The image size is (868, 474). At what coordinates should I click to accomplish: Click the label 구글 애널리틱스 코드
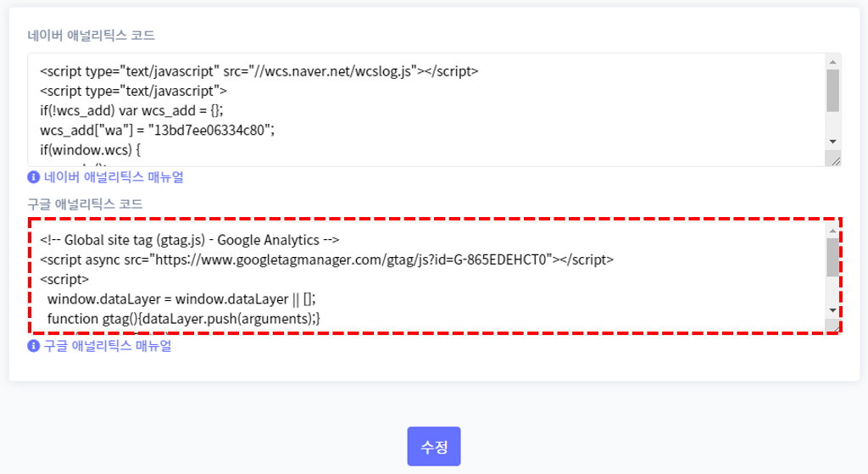tap(86, 204)
